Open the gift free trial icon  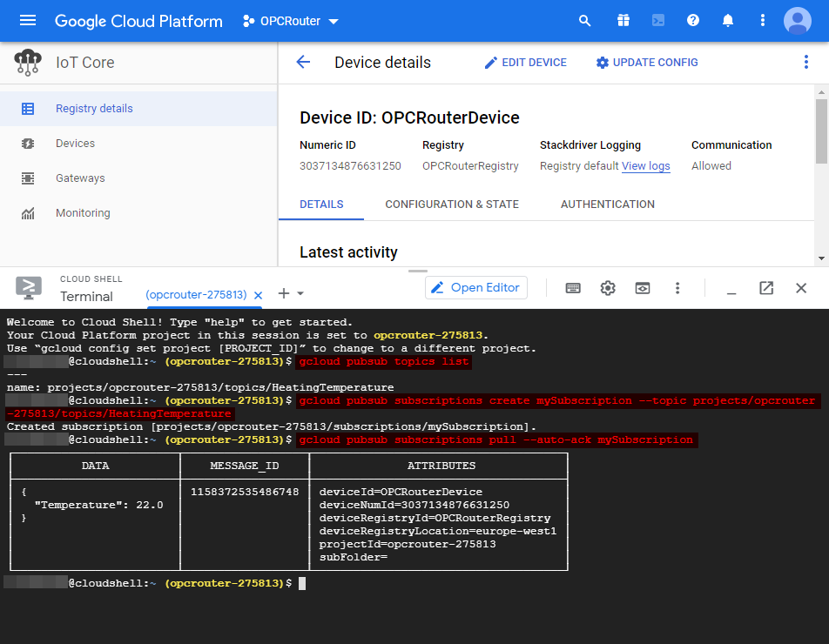click(622, 21)
